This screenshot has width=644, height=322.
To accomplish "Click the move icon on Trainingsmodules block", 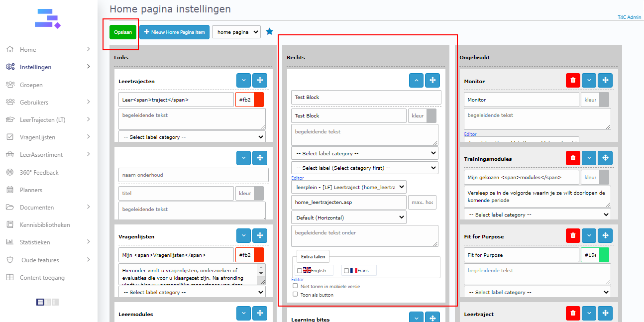I will 605,158.
